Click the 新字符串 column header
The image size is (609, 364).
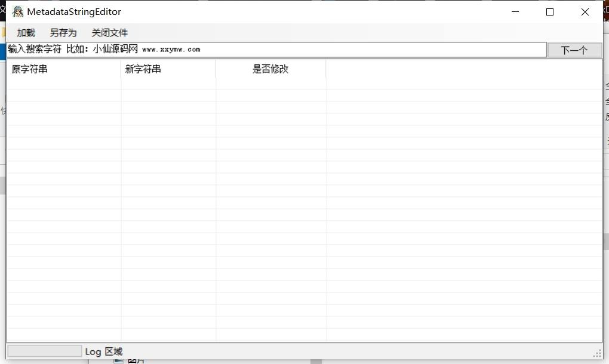(x=168, y=69)
